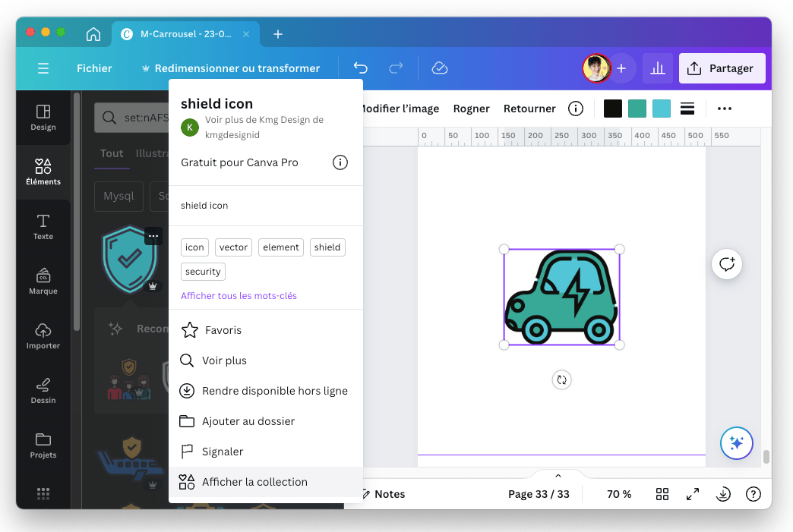Click the vector keyword tag
The image size is (793, 532).
(x=233, y=247)
